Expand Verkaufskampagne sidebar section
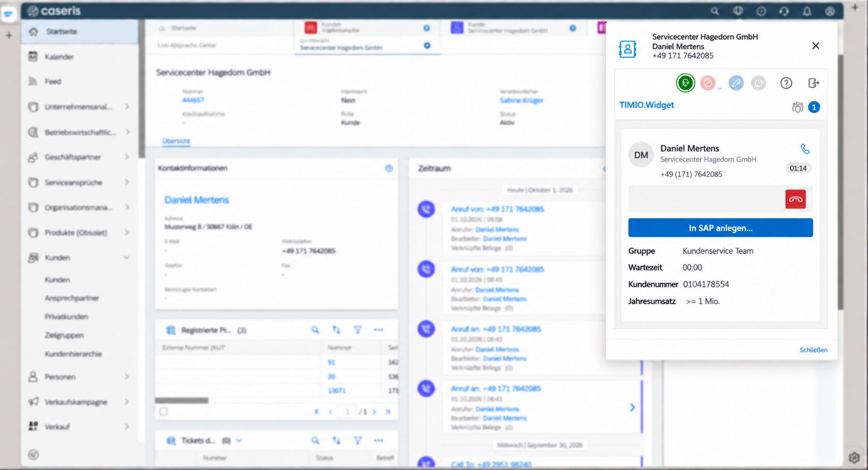The image size is (868, 470). (127, 401)
